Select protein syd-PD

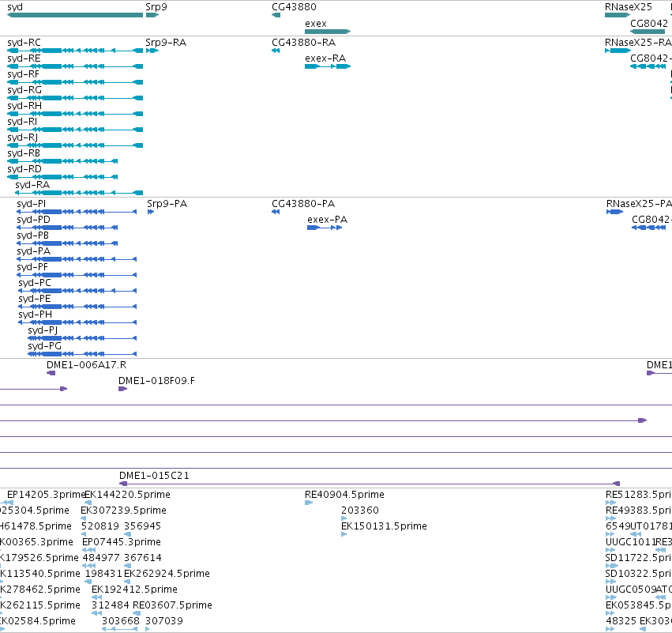[x=67, y=228]
